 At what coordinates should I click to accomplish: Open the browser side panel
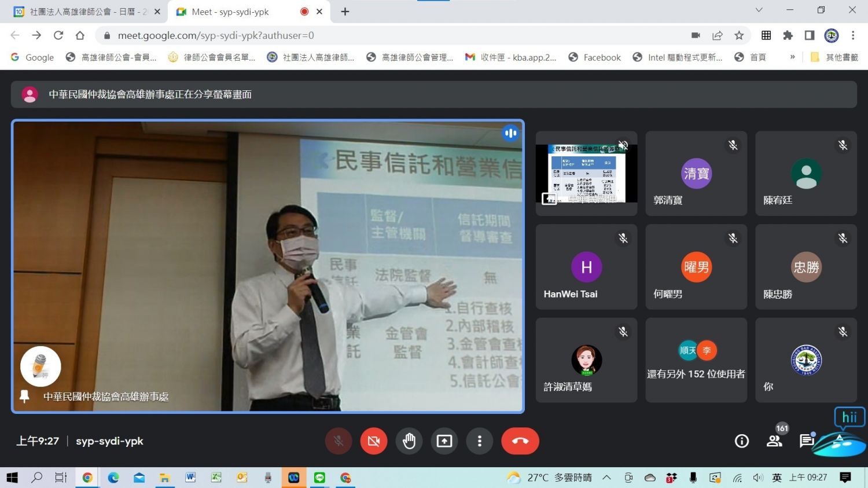click(x=810, y=35)
